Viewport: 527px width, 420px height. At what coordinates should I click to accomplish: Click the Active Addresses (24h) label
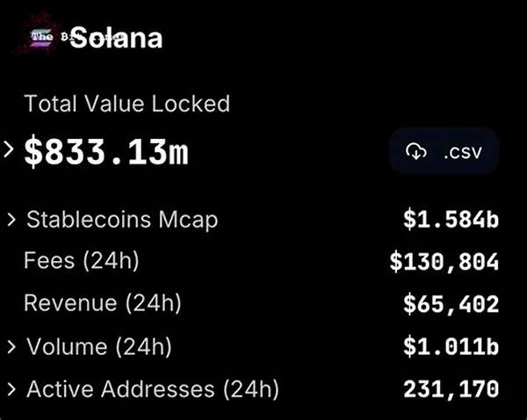pos(153,389)
